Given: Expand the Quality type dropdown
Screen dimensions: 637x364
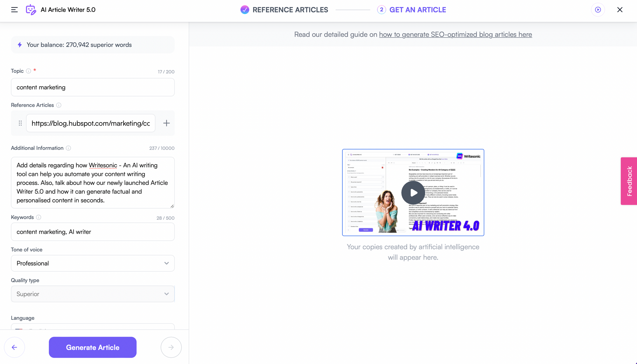Looking at the screenshot, I should 166,294.
